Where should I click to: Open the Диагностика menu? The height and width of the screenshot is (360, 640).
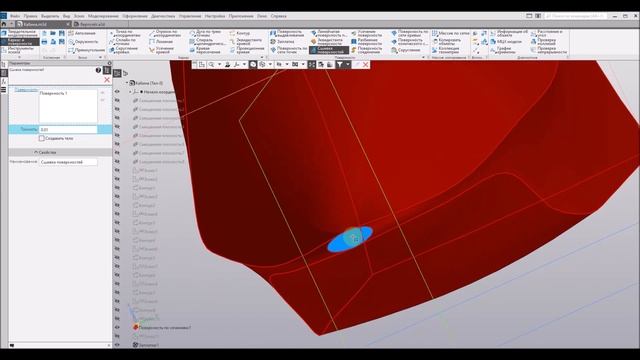point(163,16)
